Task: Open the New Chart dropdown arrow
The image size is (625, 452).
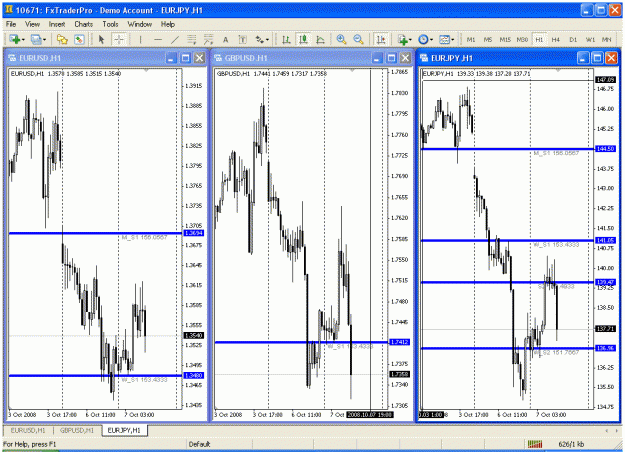Action: [x=23, y=40]
